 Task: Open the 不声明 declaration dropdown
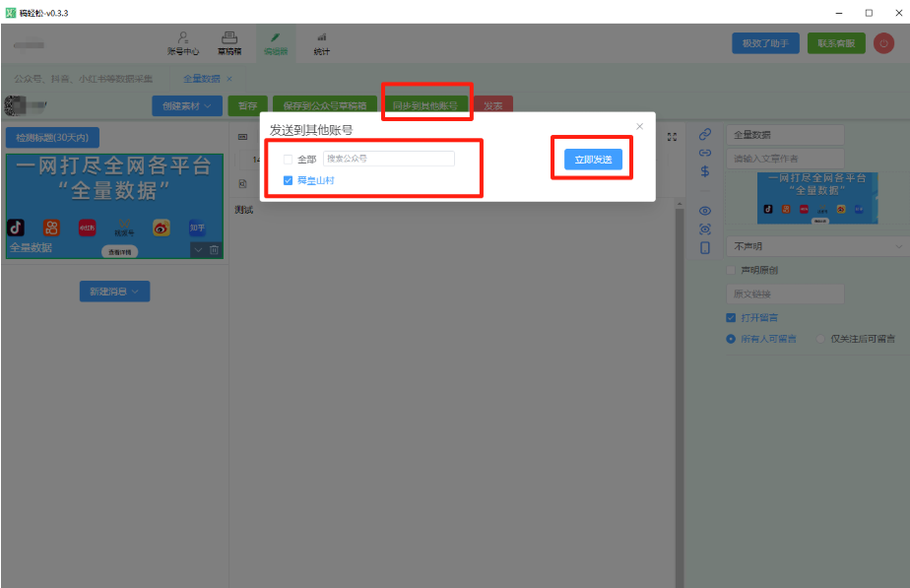(x=816, y=245)
